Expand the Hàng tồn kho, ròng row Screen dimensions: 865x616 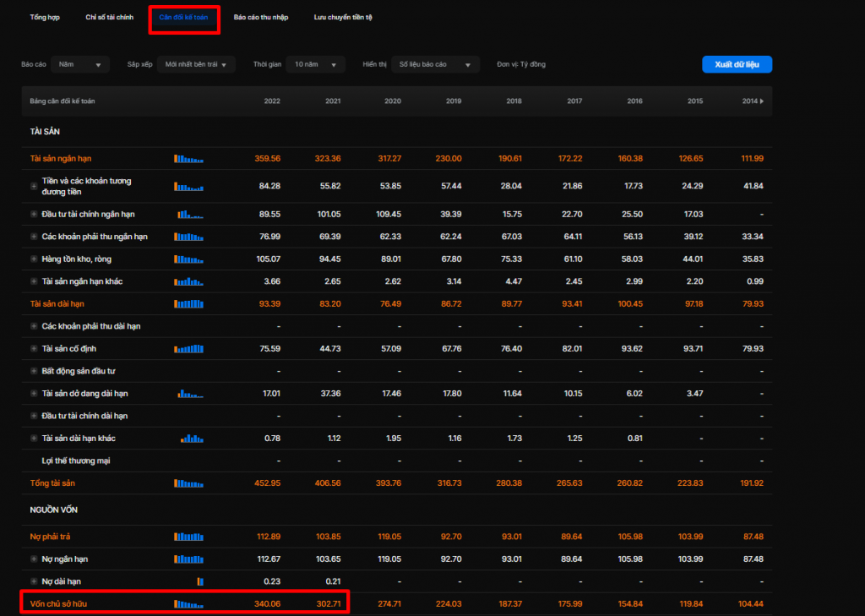point(34,259)
